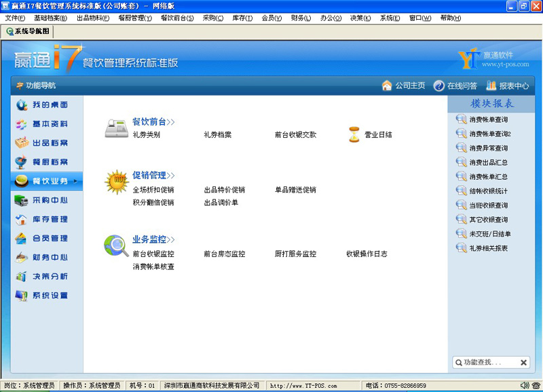Open 报表中心 chart icon
The height and width of the screenshot is (392, 543).
491,85
